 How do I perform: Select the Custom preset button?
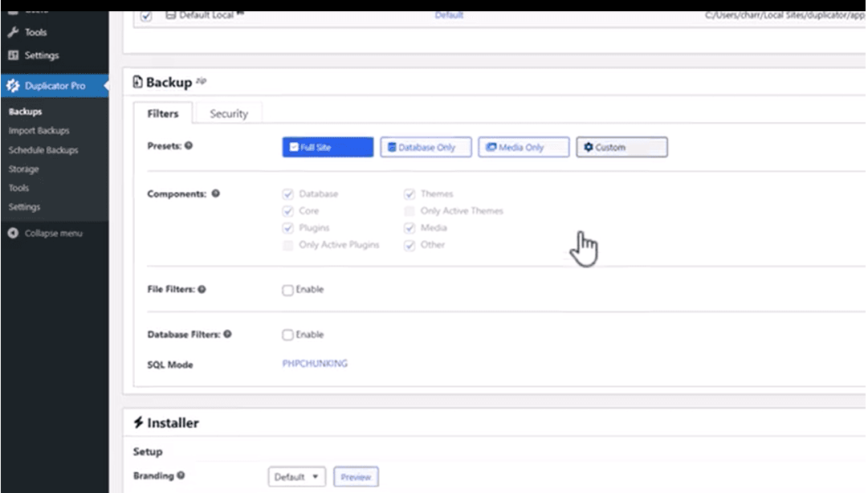point(621,148)
